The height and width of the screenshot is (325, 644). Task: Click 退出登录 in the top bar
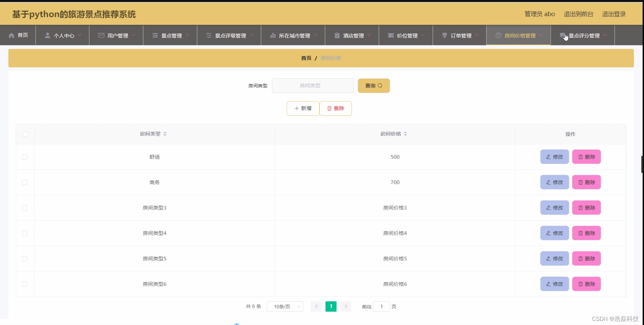click(x=614, y=14)
